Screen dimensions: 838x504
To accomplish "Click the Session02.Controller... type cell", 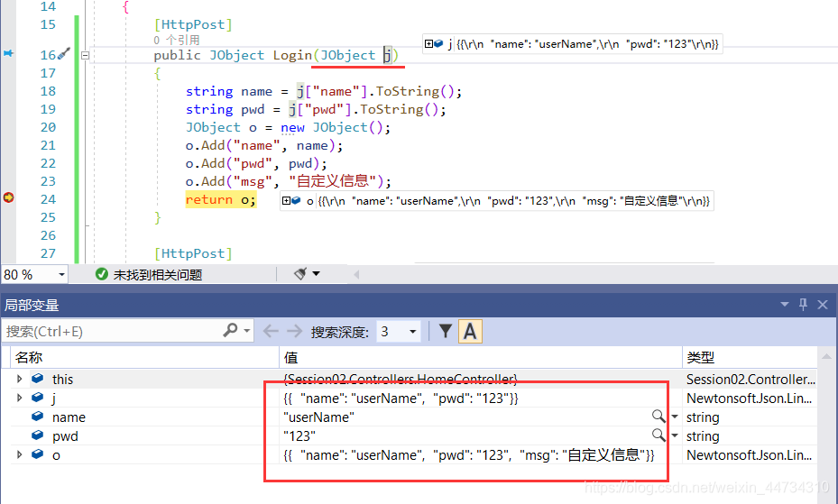I will pos(751,379).
